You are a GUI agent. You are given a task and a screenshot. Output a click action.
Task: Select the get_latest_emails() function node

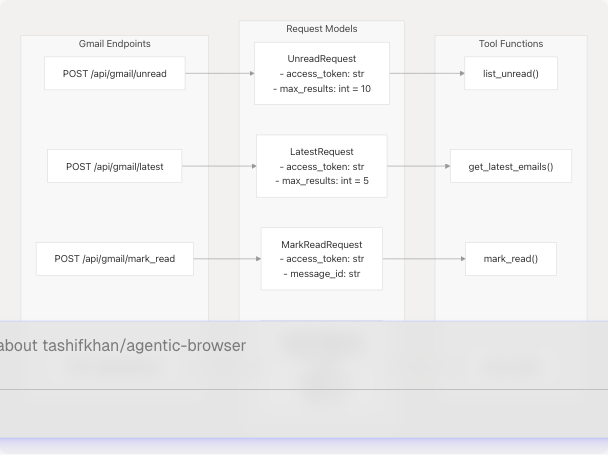[511, 166]
